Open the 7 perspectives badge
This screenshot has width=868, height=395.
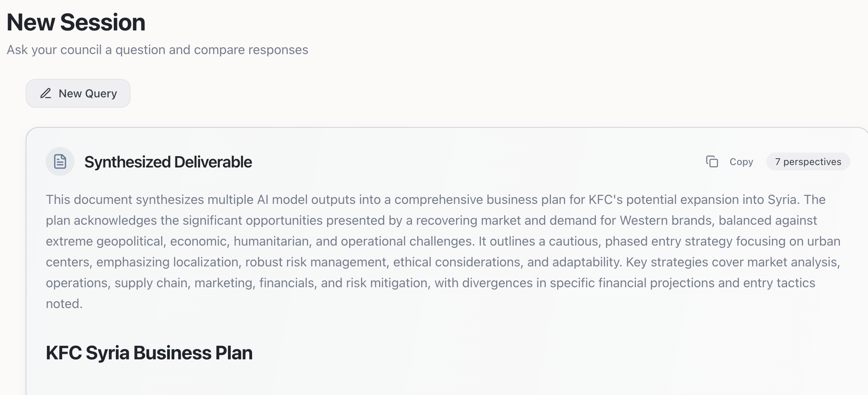click(808, 162)
